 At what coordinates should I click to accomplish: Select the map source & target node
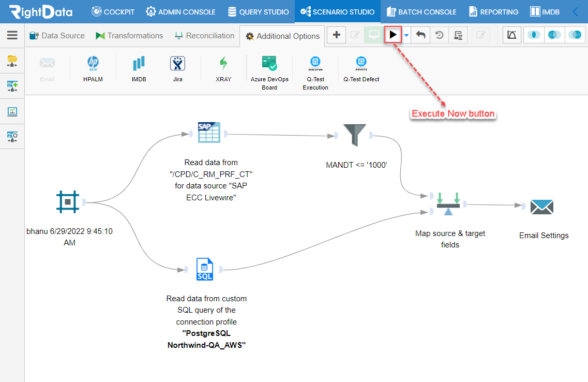(448, 204)
